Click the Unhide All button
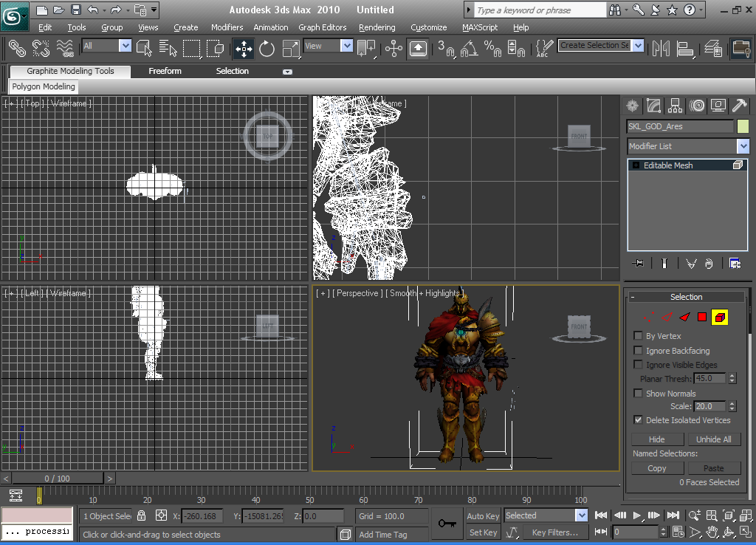The image size is (756, 545). click(x=714, y=439)
